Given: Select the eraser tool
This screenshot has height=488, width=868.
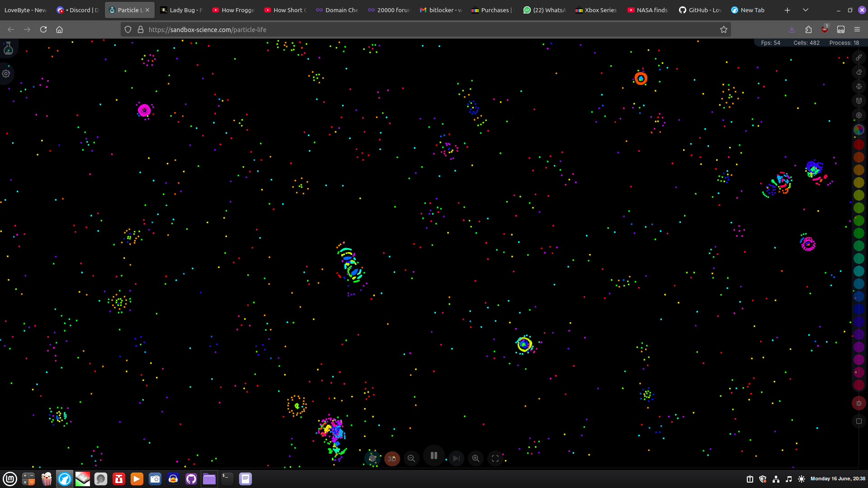Looking at the screenshot, I should coord(859,72).
